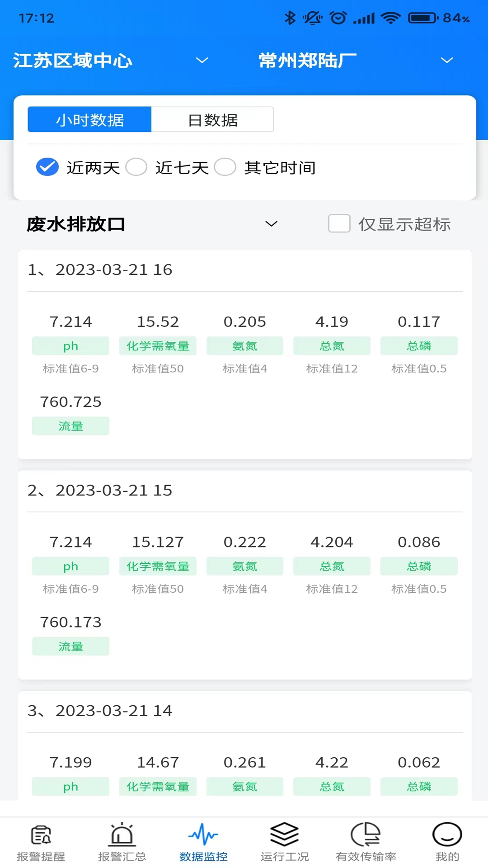Tap the 总氮 tag under 4.22

[332, 787]
